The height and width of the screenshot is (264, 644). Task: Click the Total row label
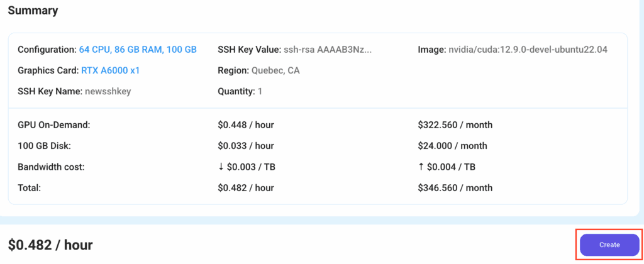[30, 187]
